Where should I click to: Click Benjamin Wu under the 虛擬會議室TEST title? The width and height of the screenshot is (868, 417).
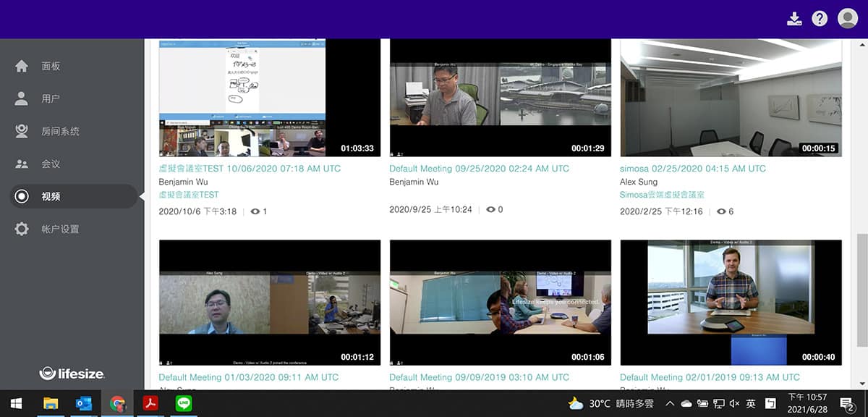point(184,182)
